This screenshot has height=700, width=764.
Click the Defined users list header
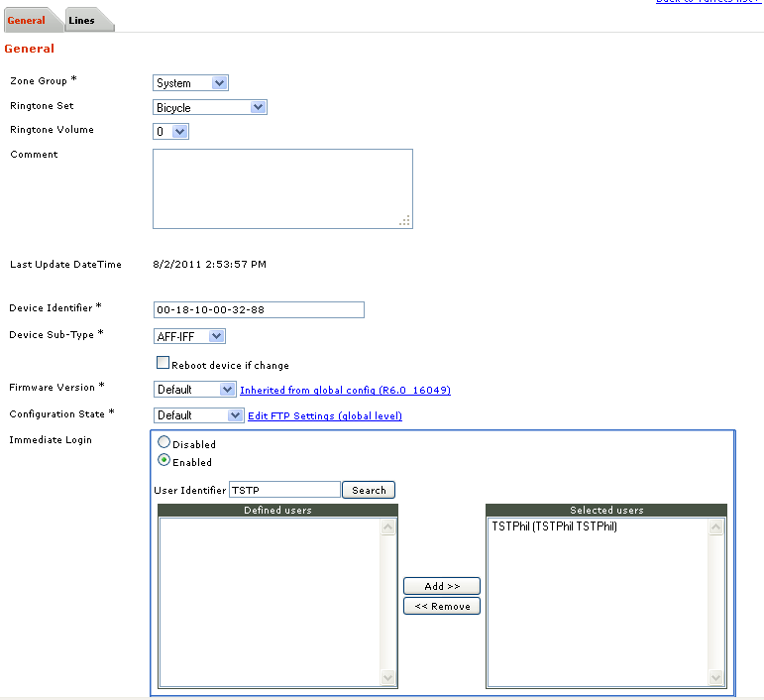pos(277,511)
